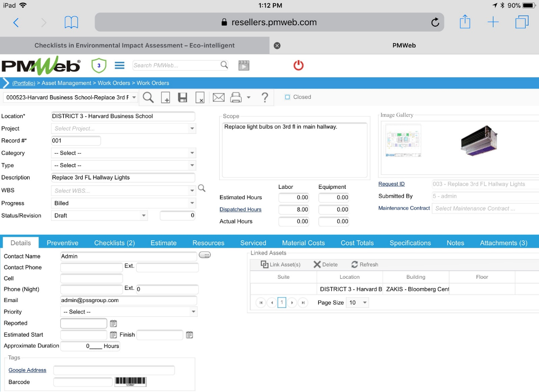The image size is (539, 392).
Task: Focus the Search PMWeb input field
Action: 176,65
